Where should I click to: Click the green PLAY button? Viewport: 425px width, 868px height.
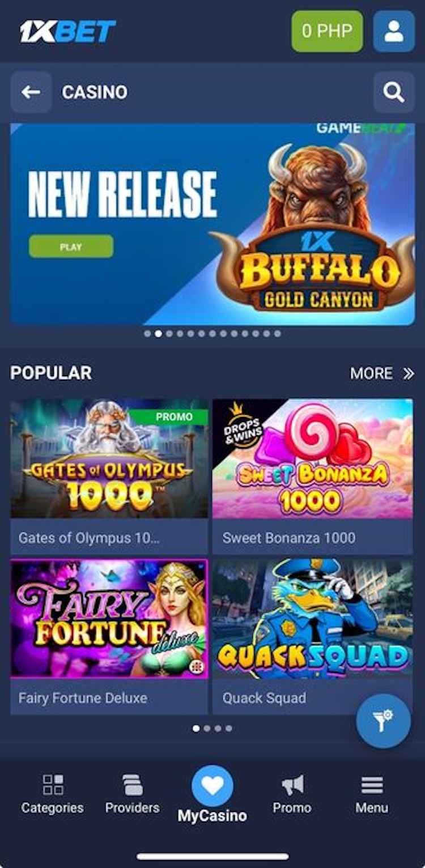point(71,246)
